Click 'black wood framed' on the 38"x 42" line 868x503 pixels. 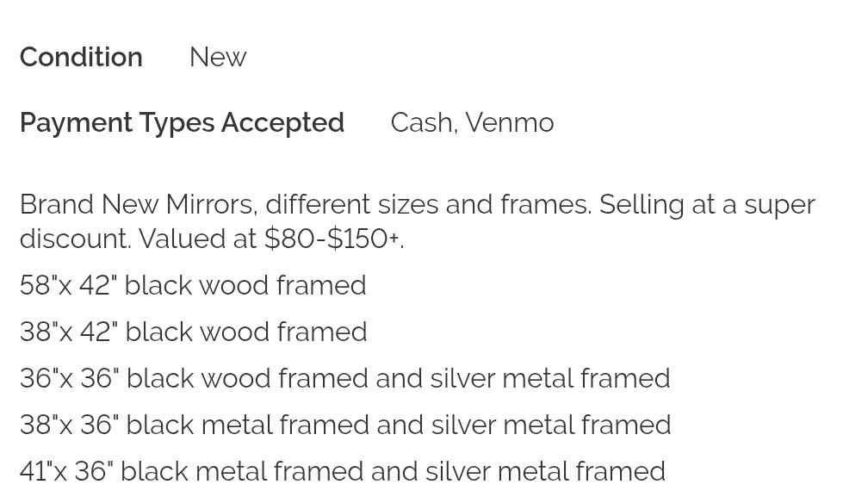[245, 332]
